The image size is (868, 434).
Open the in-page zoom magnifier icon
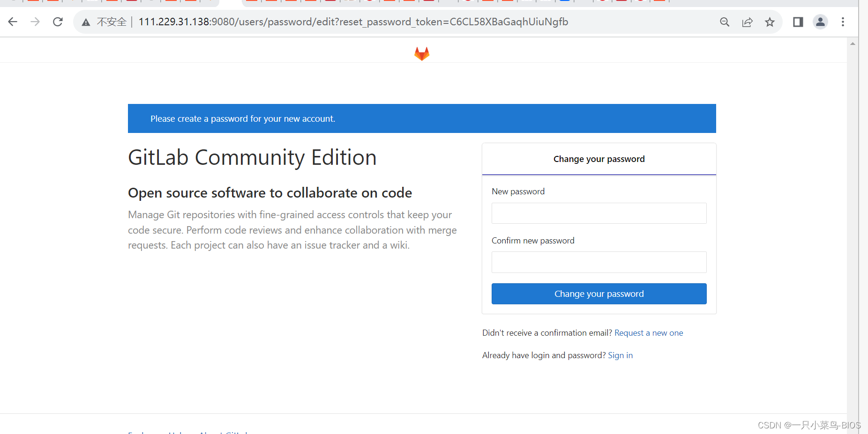pos(725,22)
